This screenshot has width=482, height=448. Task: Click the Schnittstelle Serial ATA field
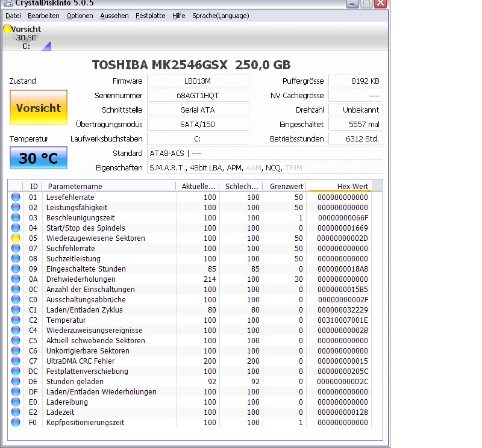198,110
